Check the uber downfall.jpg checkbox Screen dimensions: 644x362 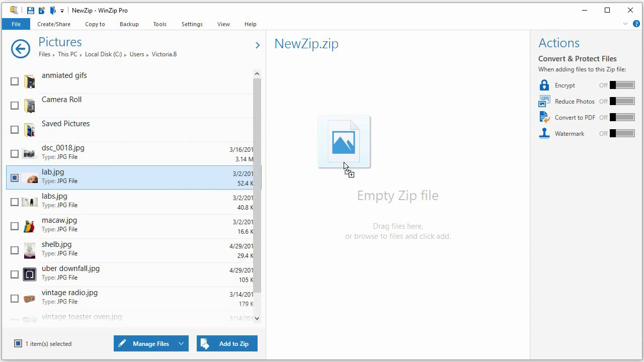pos(15,275)
